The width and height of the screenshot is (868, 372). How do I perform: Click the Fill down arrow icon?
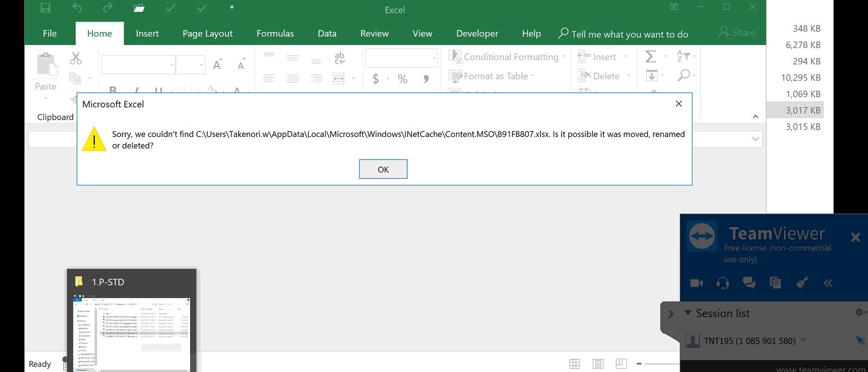click(x=652, y=75)
